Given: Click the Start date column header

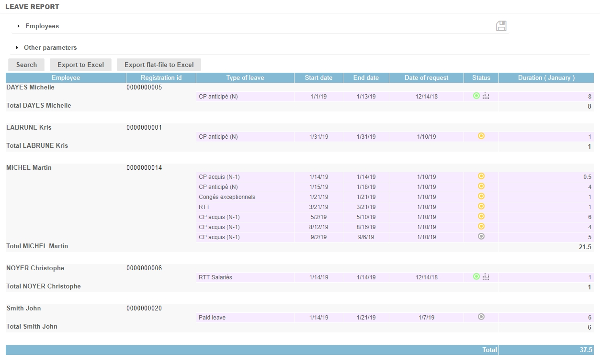Looking at the screenshot, I should pos(318,78).
